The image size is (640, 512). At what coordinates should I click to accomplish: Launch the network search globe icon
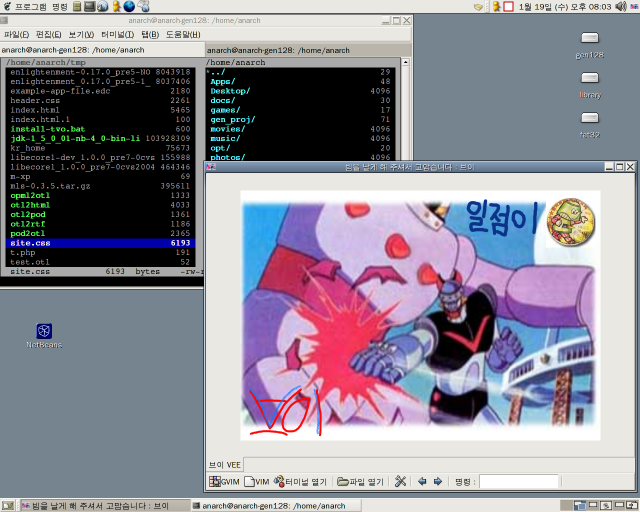click(143, 6)
